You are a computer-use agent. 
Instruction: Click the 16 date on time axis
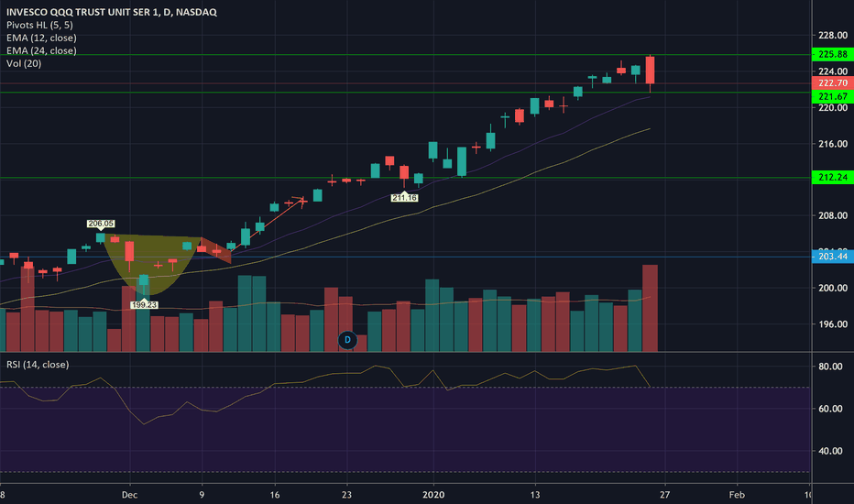[275, 495]
